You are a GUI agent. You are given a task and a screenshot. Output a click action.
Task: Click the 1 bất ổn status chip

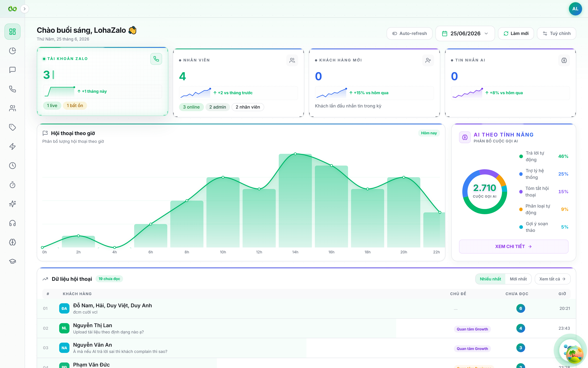pyautogui.click(x=75, y=106)
